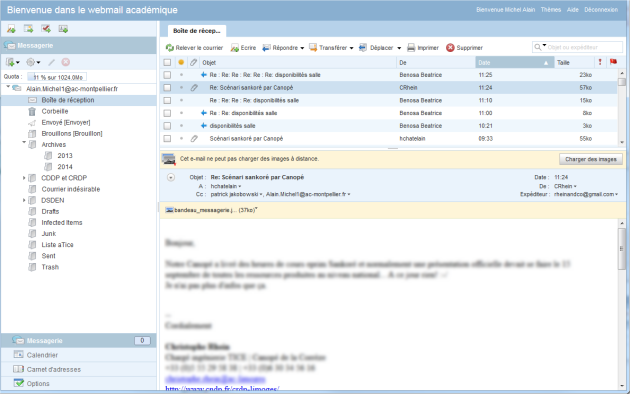Open the 2013 archive folder

[65, 156]
